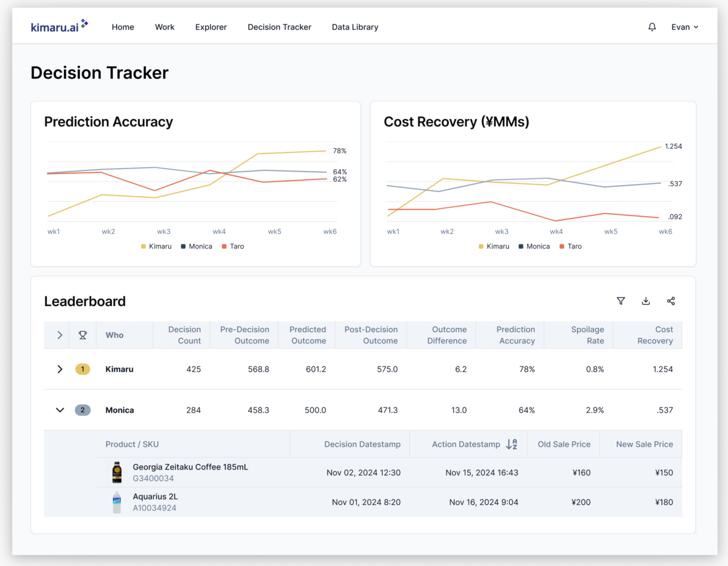Click the Nov 15, 2024 16:43 action datestamp

(482, 473)
